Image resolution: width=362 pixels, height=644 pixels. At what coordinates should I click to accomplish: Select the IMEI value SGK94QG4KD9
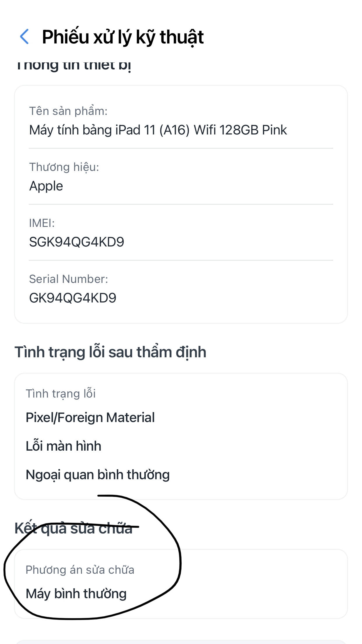(77, 242)
